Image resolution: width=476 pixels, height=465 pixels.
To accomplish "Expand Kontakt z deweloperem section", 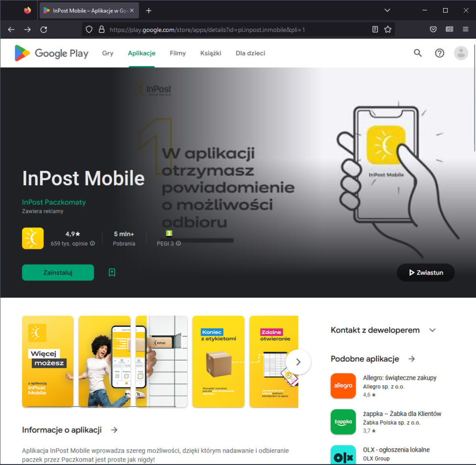I will point(432,330).
